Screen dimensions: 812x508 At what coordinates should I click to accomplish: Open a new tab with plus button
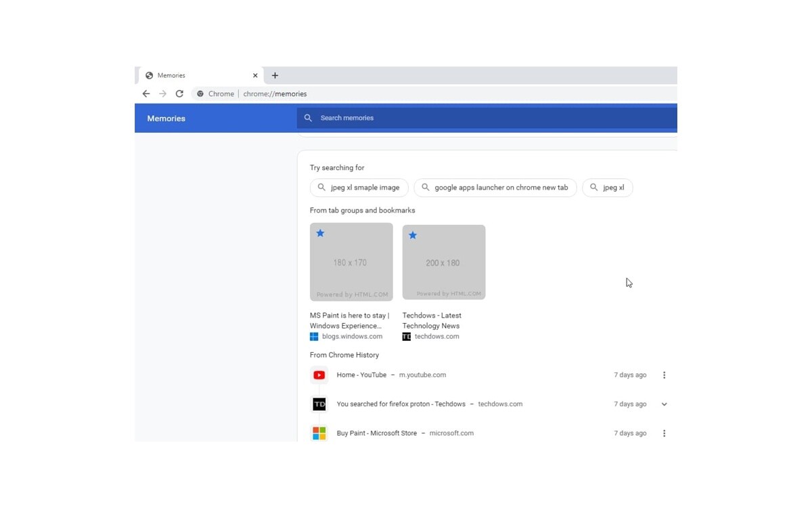point(275,76)
